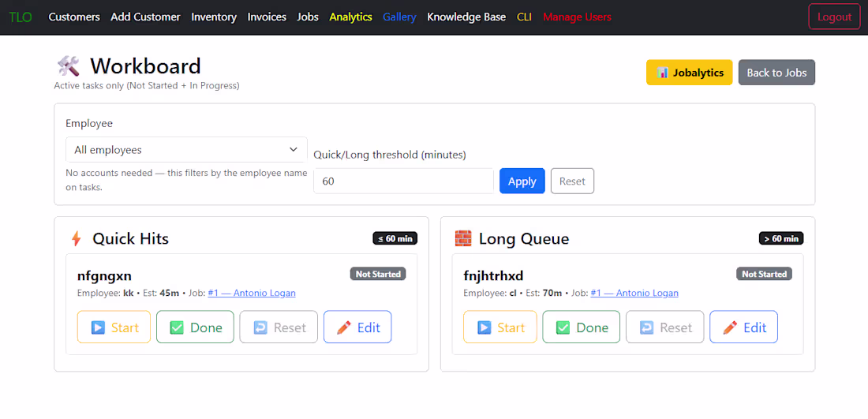Click Reset on the nfgngxn task card

(x=279, y=327)
